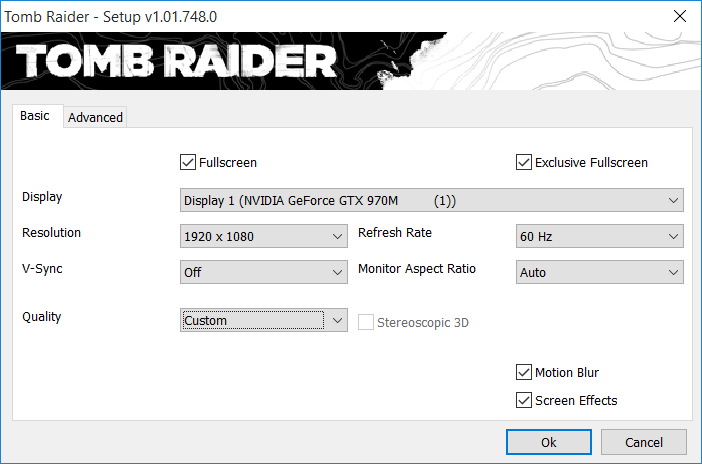Click the Display label text
Image resolution: width=702 pixels, height=464 pixels.
[x=42, y=197]
